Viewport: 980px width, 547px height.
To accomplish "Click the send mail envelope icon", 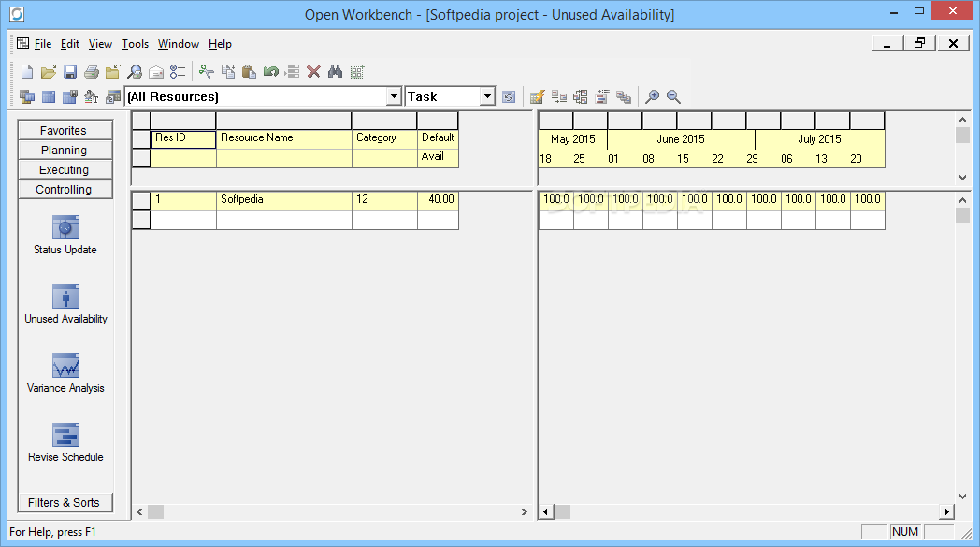I will pos(156,72).
